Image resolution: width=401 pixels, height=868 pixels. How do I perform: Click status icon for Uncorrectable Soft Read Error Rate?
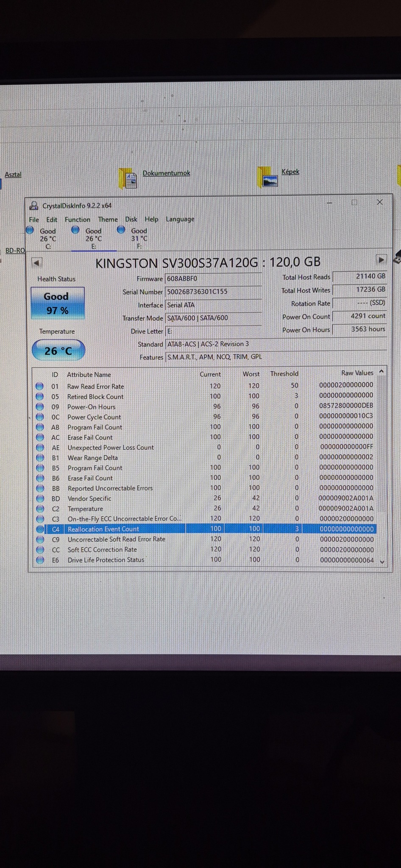[x=40, y=539]
